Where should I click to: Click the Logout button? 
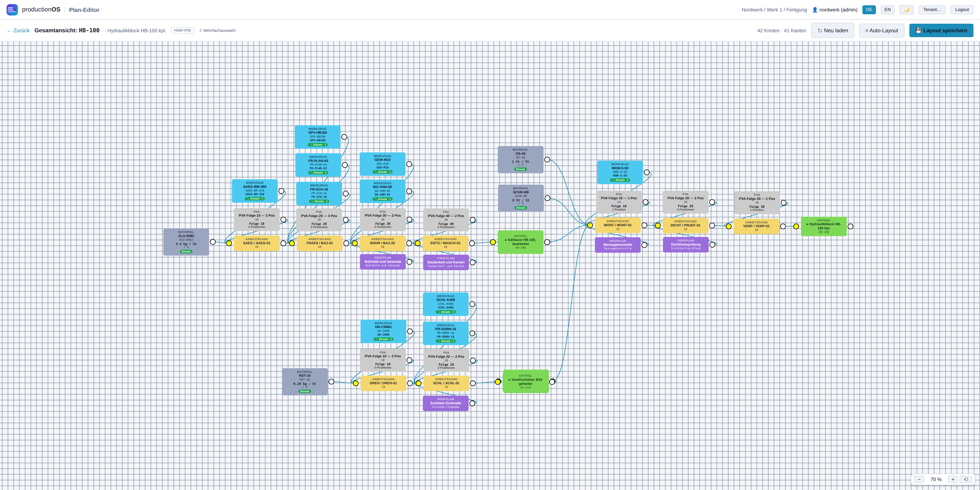click(962, 10)
